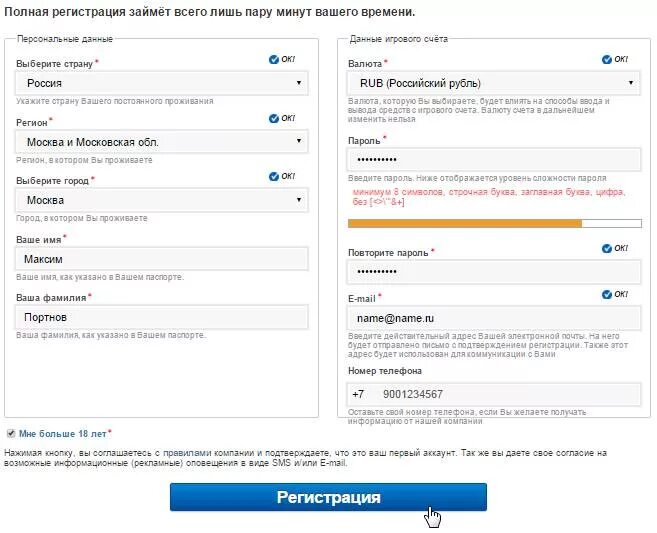The image size is (657, 533).
Task: Click the OK checkmark icon beside repeat password
Action: 608,248
